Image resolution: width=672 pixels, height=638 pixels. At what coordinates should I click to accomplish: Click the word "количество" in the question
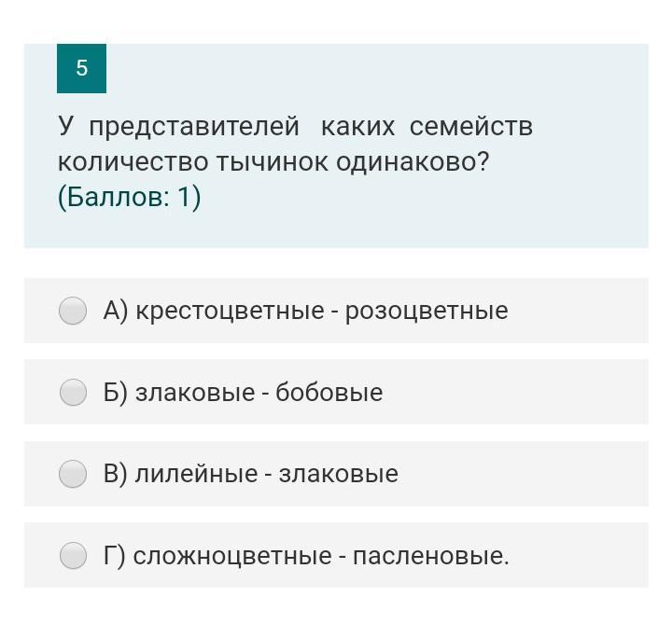click(133, 162)
